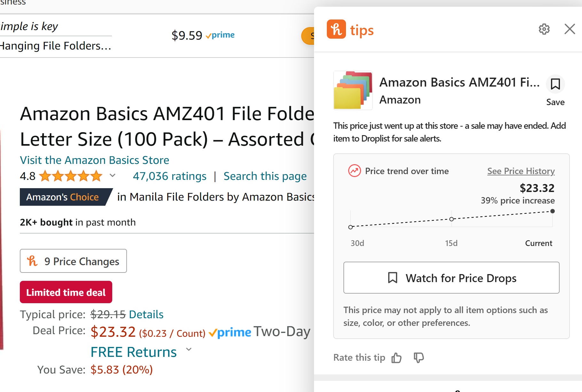Rate this tip thumbs up
The width and height of the screenshot is (582, 392).
coord(397,358)
